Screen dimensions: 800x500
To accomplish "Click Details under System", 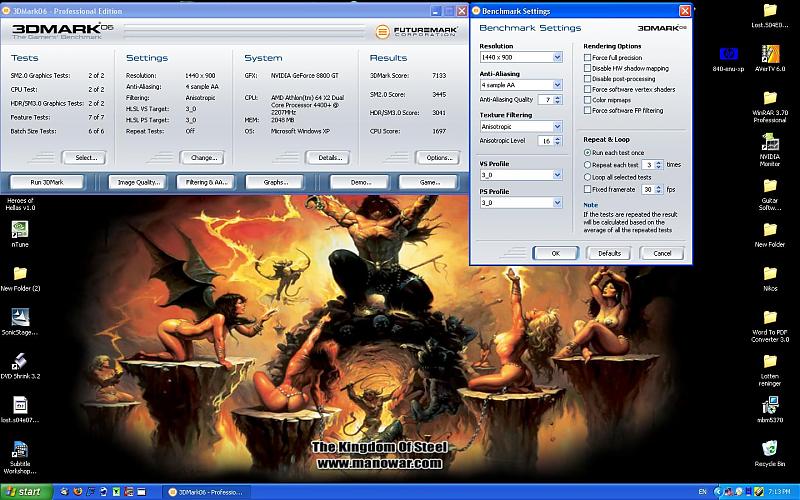I will click(328, 158).
